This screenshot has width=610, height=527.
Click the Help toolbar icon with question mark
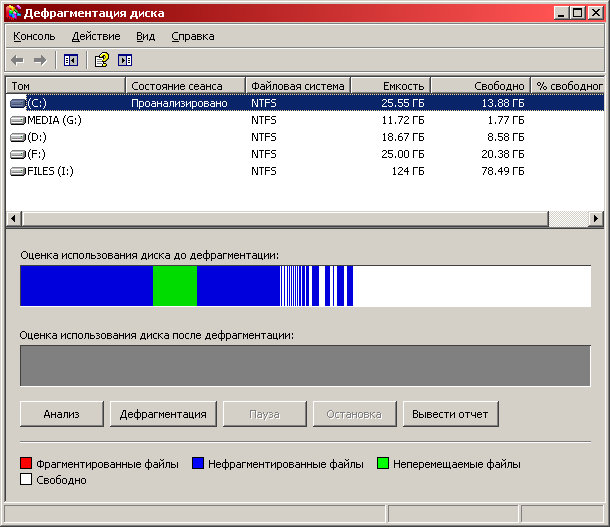point(101,60)
